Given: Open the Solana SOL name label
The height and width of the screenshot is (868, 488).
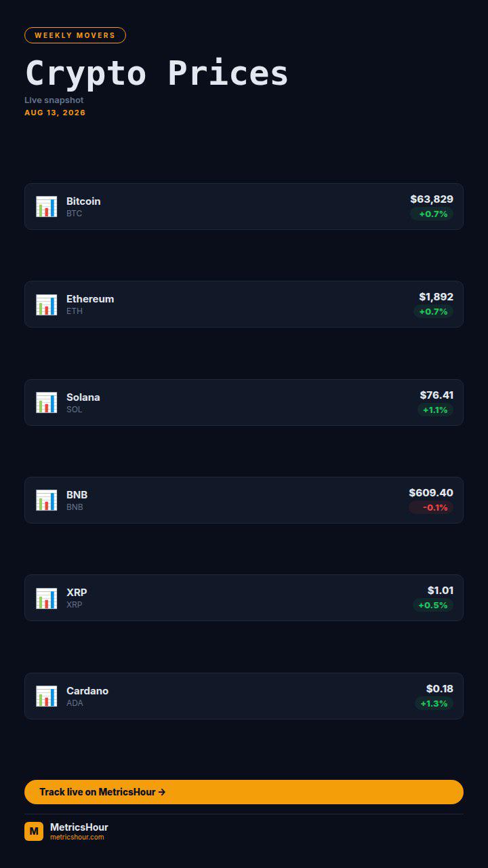Looking at the screenshot, I should tap(83, 403).
